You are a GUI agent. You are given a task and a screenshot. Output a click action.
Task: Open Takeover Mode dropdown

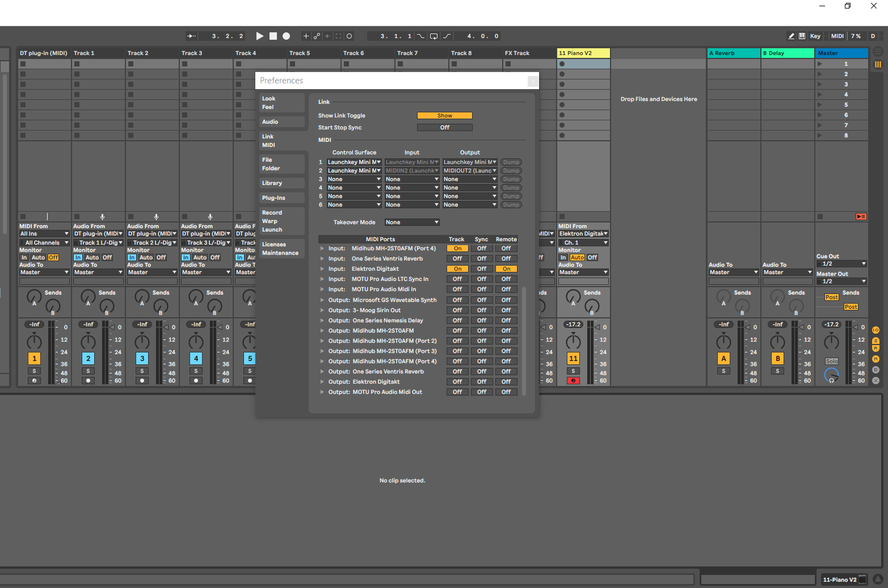(x=412, y=222)
